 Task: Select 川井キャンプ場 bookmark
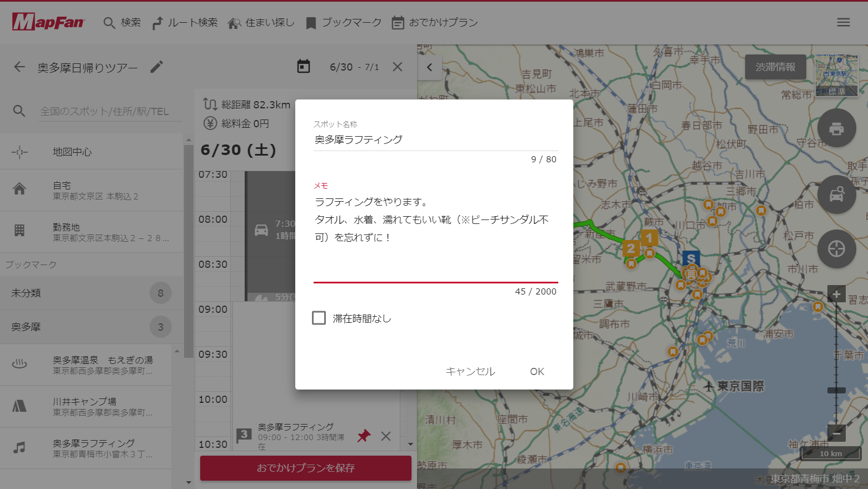coord(86,406)
